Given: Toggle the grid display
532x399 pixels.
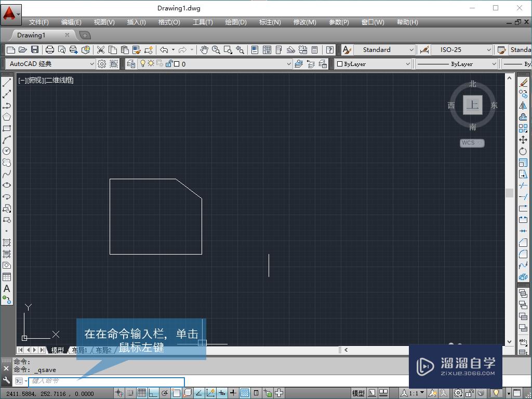Looking at the screenshot, I should tap(141, 393).
